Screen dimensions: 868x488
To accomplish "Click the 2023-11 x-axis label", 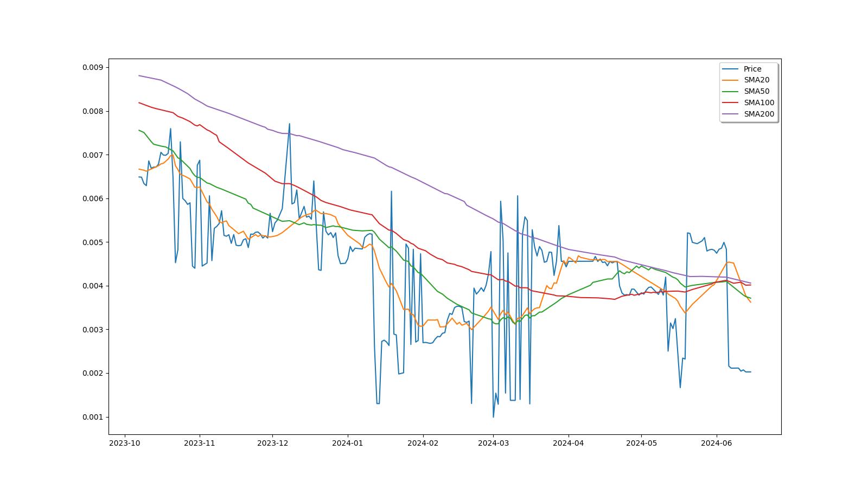I will coord(200,443).
